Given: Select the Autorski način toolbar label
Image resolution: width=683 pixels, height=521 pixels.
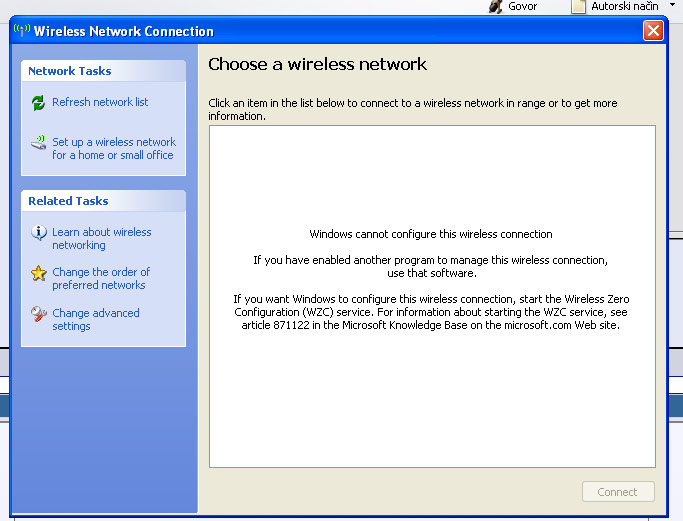Looking at the screenshot, I should 624,7.
